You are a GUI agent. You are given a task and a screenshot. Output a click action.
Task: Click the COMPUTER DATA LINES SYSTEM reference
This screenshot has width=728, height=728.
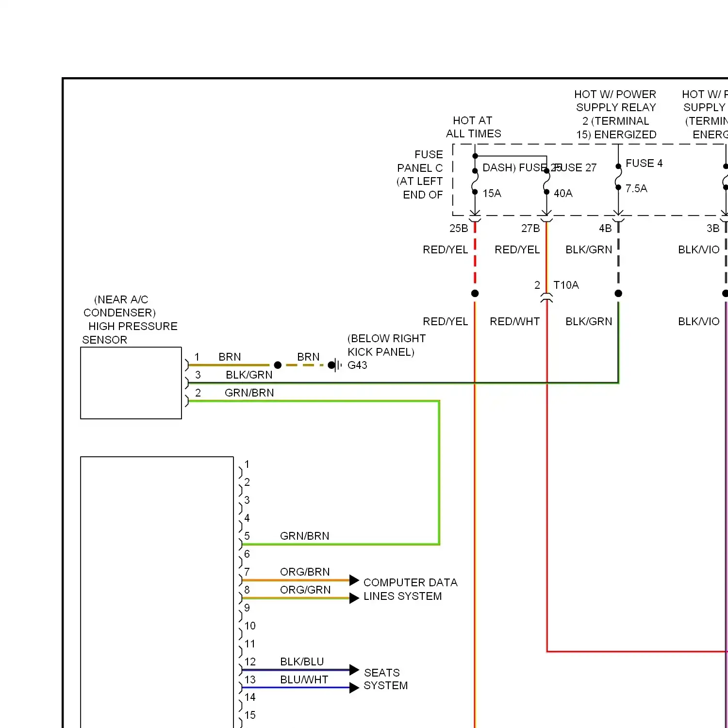coord(411,589)
